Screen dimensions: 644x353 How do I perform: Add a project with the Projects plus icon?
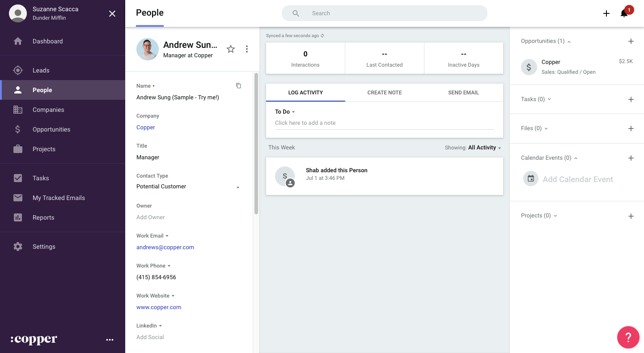[631, 216]
